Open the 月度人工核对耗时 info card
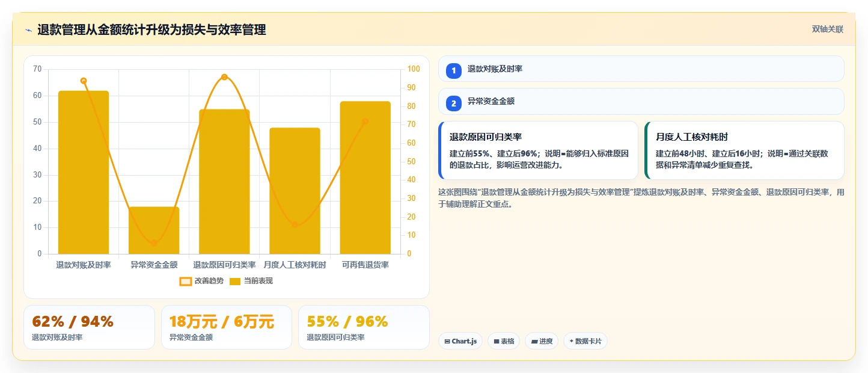 [x=744, y=150]
